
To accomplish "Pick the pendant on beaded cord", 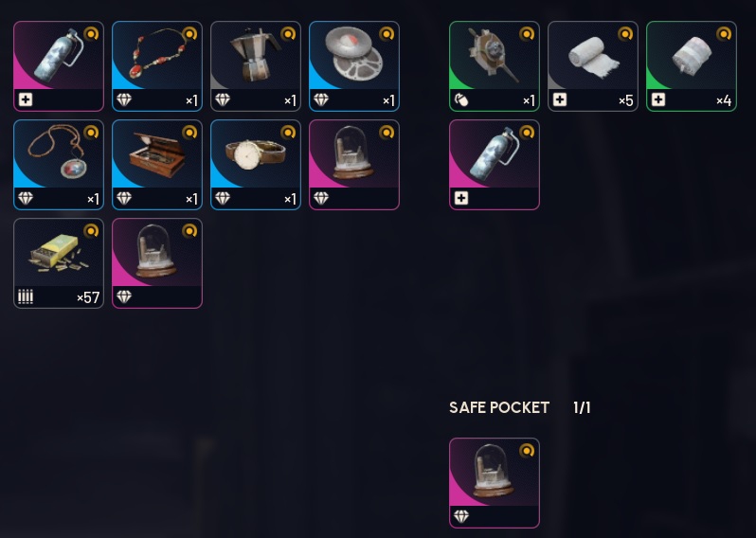I will tap(59, 165).
